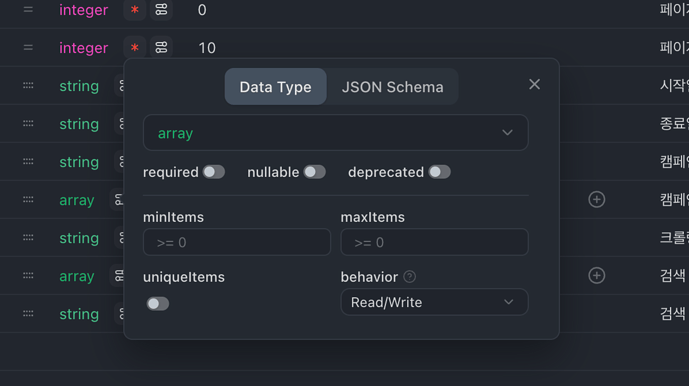This screenshot has height=386, width=689.
Task: Open advanced settings icon beside value 0
Action: point(161,10)
